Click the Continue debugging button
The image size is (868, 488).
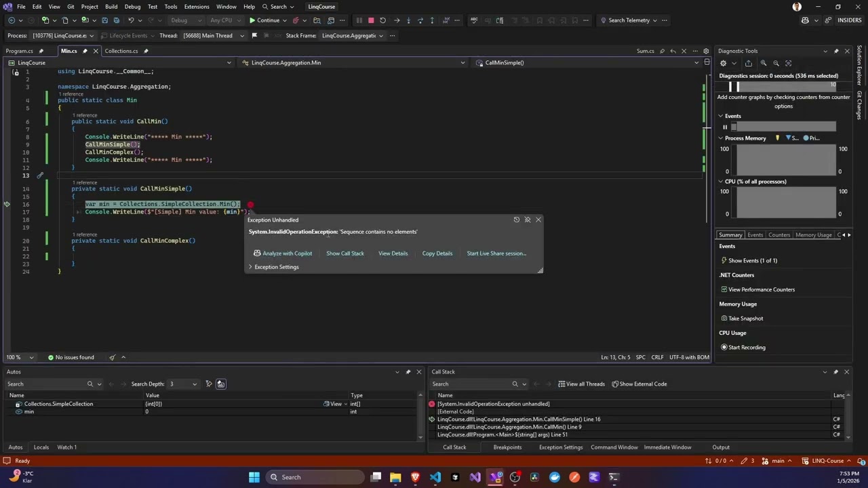(264, 20)
